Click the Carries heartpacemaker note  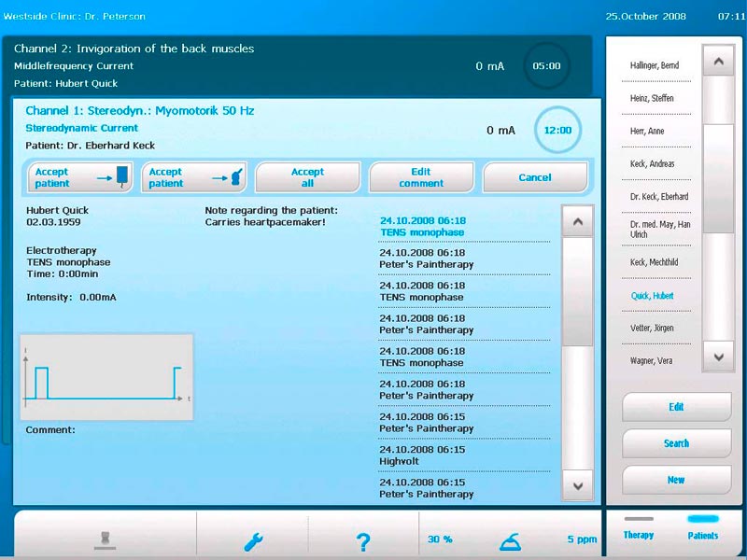265,222
